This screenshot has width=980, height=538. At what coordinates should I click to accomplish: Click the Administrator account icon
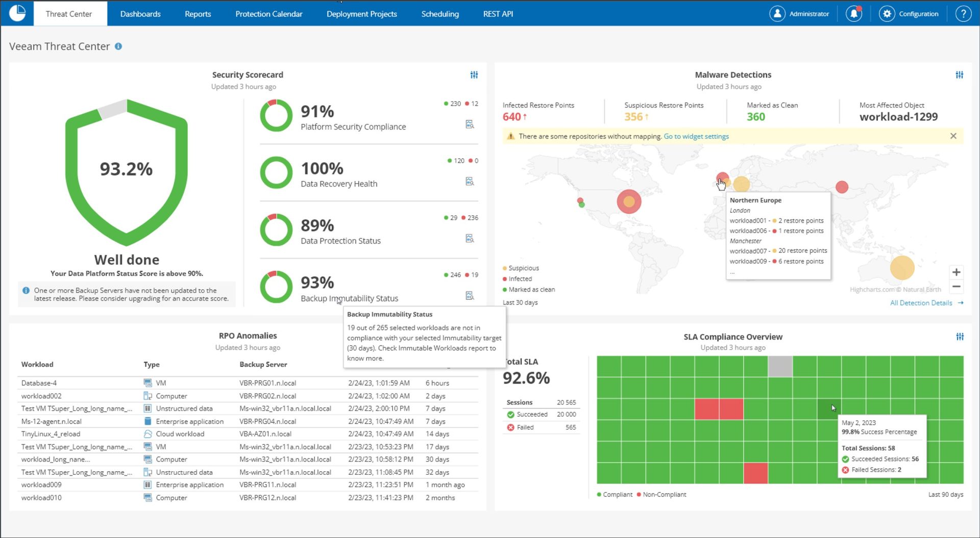click(x=777, y=13)
